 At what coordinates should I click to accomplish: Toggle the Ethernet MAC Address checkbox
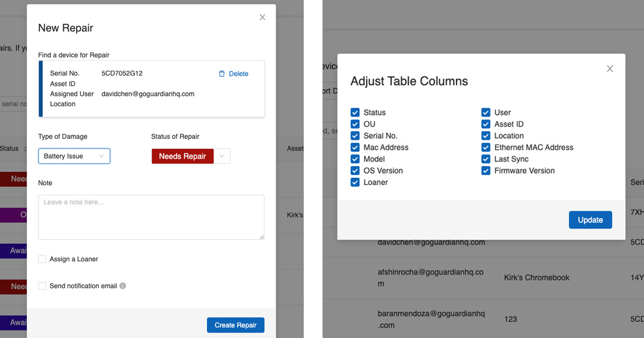[x=486, y=148]
